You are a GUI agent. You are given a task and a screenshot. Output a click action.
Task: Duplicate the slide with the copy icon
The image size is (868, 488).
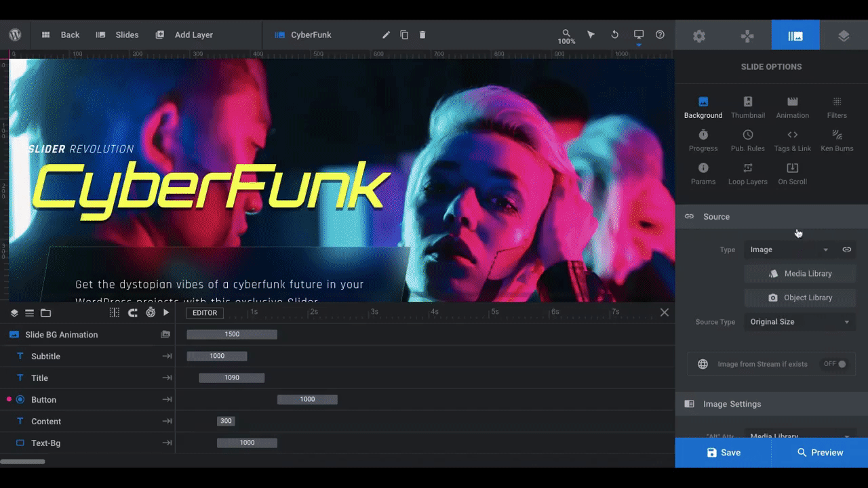click(x=404, y=35)
